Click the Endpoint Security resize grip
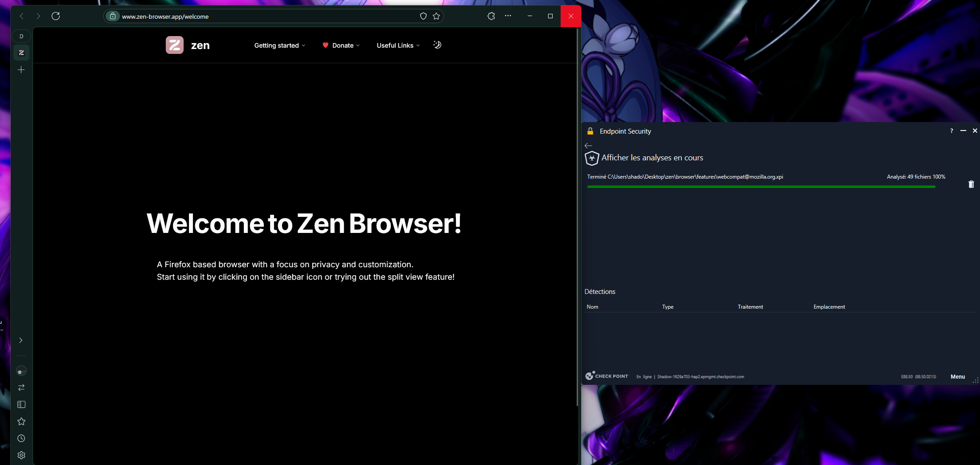The height and width of the screenshot is (465, 980). pos(976,380)
